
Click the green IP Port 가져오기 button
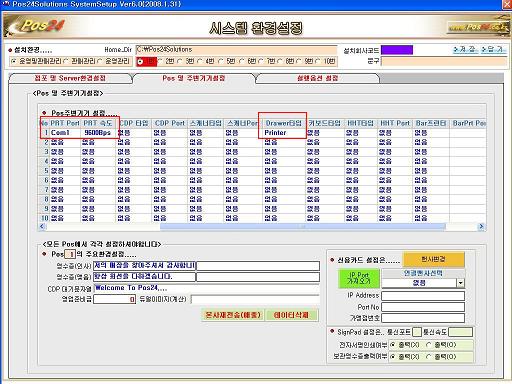pyautogui.click(x=359, y=279)
